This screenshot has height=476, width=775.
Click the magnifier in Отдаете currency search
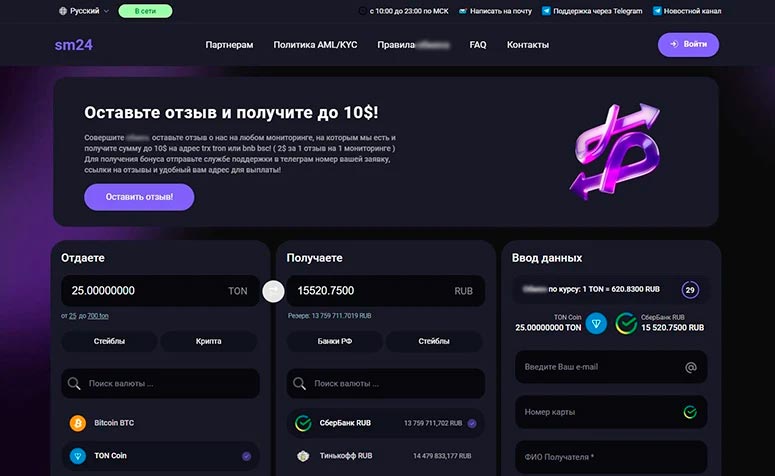click(74, 384)
